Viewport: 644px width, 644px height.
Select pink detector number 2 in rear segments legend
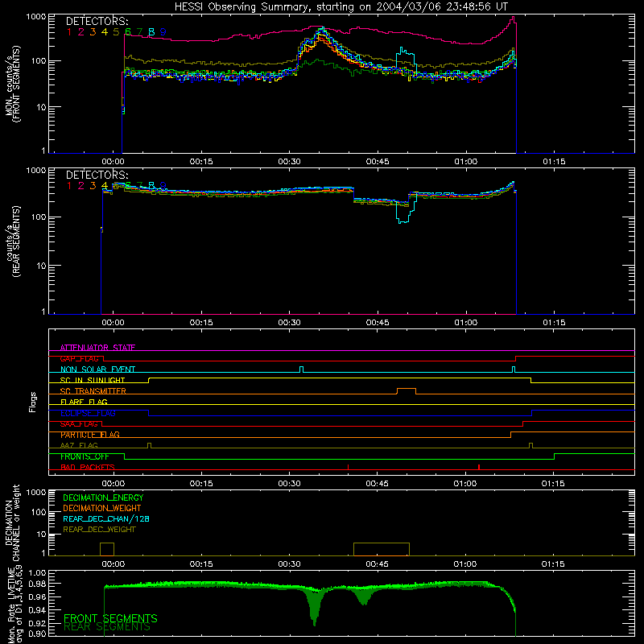click(81, 186)
